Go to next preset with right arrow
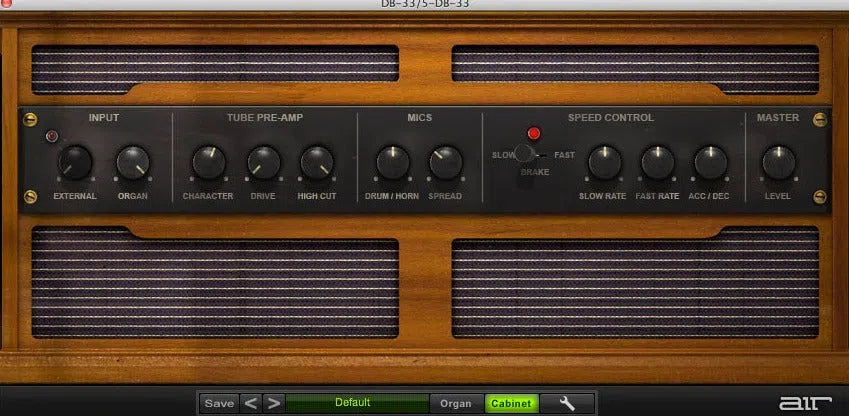 point(273,403)
